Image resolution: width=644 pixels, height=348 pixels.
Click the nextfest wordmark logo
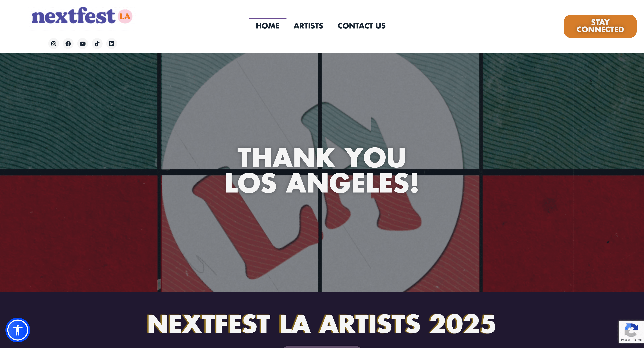(73, 16)
